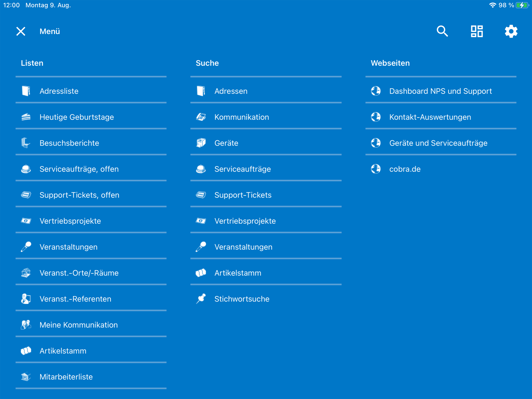Image resolution: width=532 pixels, height=399 pixels.
Task: Open Support-Tickets, offen list
Action: coord(91,195)
